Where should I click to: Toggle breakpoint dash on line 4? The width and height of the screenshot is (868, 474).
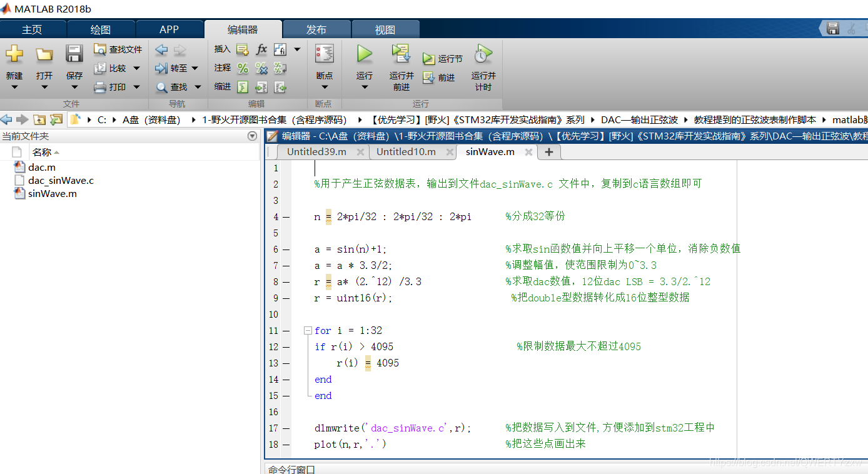pos(286,217)
